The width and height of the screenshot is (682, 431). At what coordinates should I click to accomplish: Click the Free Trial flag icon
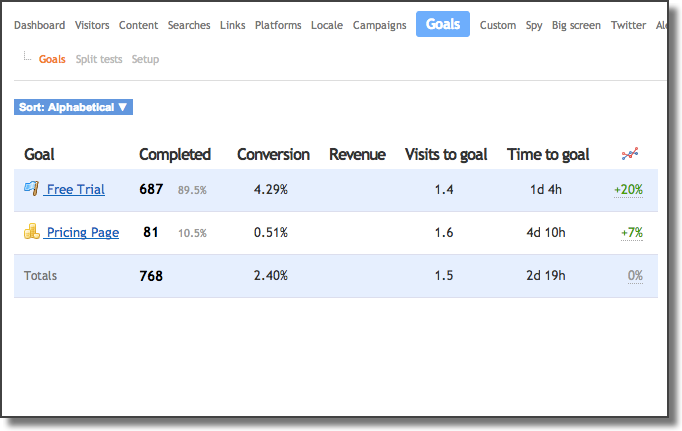point(31,188)
